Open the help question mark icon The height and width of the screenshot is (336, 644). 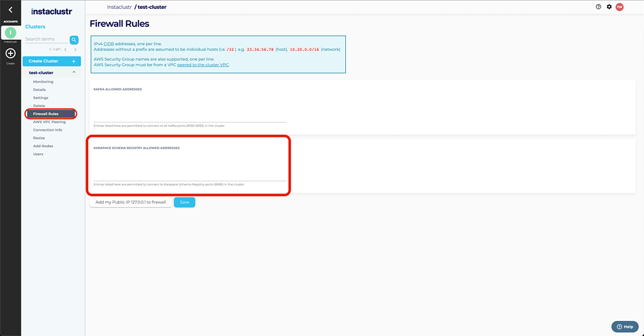point(598,7)
